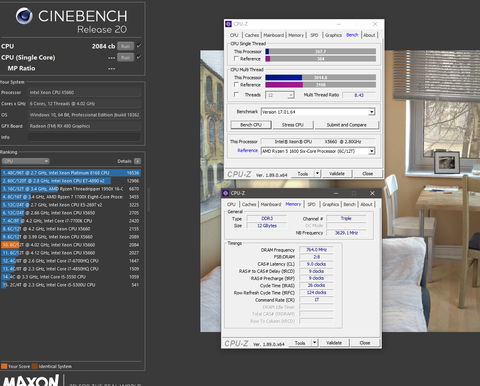Expand the Benchmark version dropdown
Screen dimensions: 480x386
371,112
